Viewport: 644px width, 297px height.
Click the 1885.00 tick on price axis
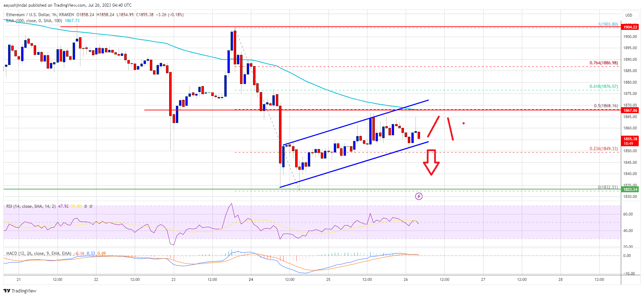click(x=630, y=71)
